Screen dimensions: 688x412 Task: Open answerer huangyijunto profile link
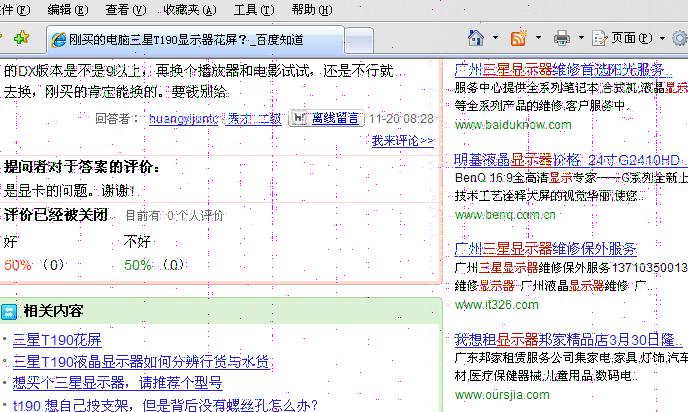[x=183, y=118]
